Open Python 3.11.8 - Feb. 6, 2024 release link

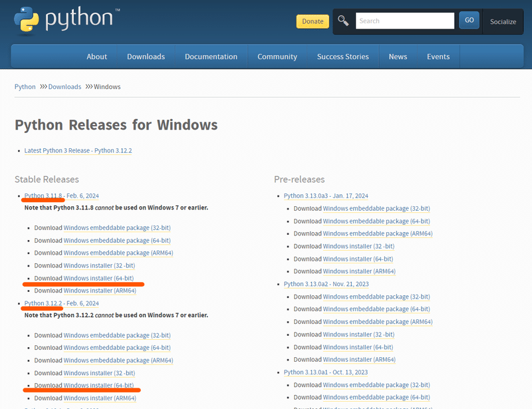[61, 196]
